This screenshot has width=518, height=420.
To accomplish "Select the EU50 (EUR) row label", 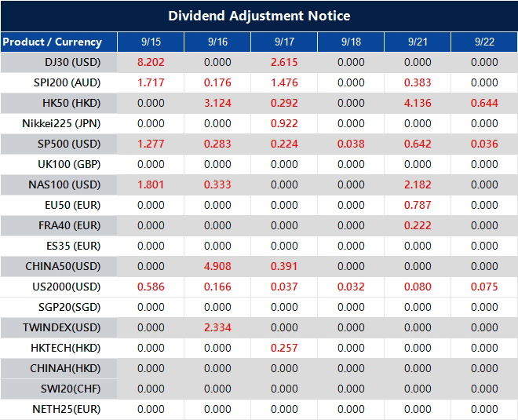I will coord(73,205).
